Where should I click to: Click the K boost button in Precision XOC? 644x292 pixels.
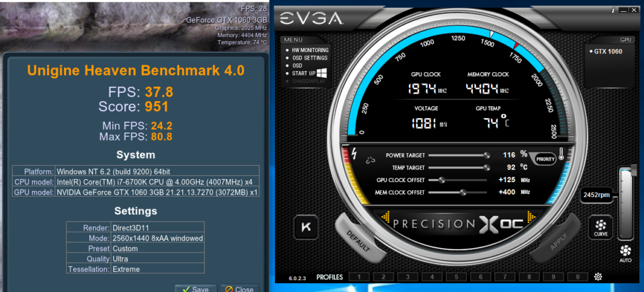click(306, 227)
